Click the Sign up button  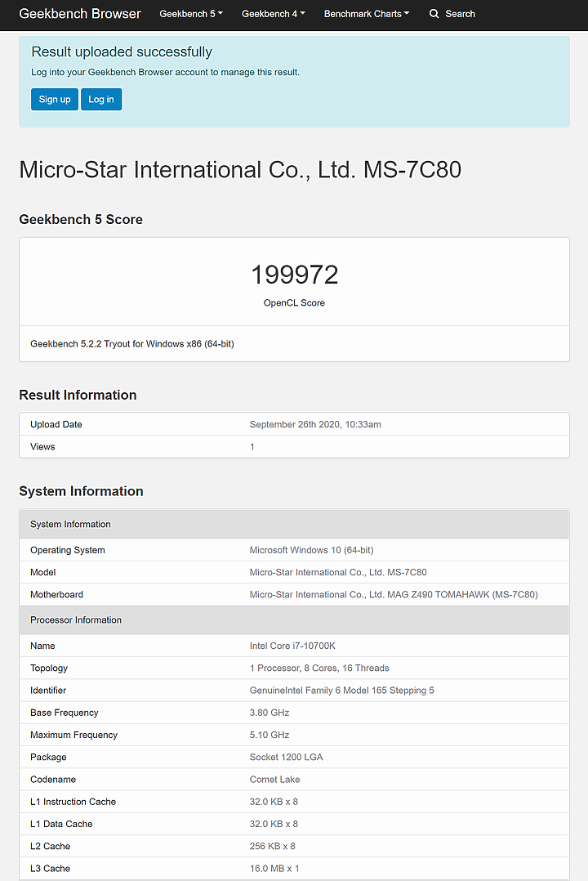(55, 100)
